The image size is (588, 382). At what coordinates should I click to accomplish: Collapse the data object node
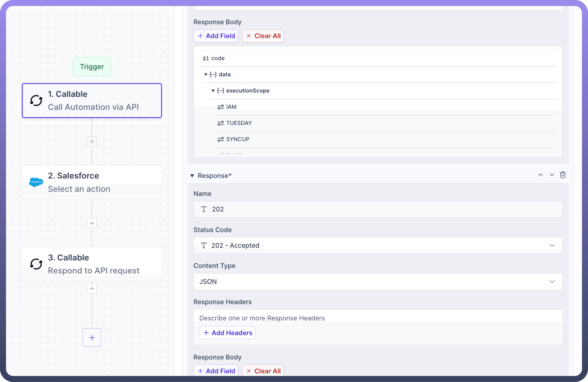click(x=205, y=74)
